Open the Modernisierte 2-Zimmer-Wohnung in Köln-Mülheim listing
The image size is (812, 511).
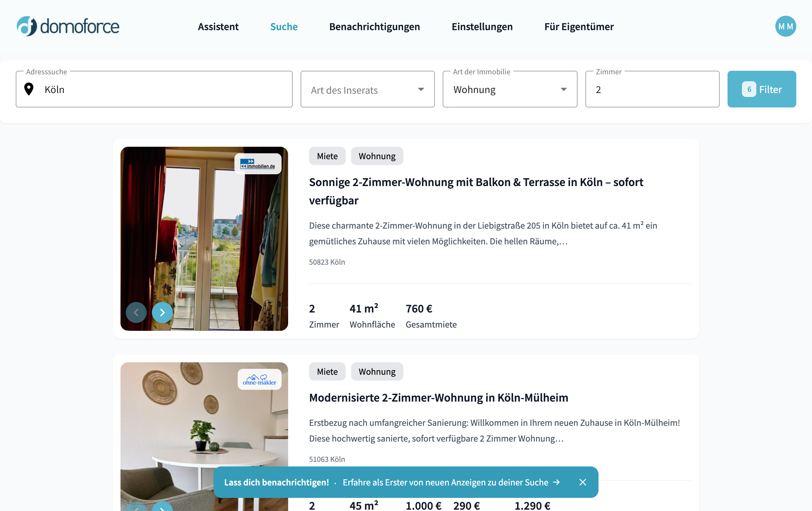(x=439, y=398)
